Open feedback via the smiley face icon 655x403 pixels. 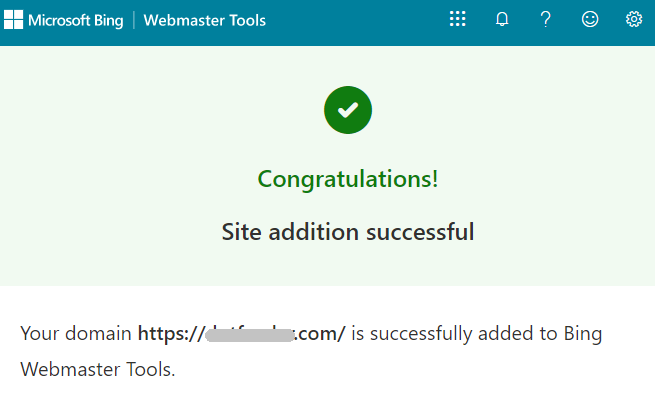click(590, 19)
